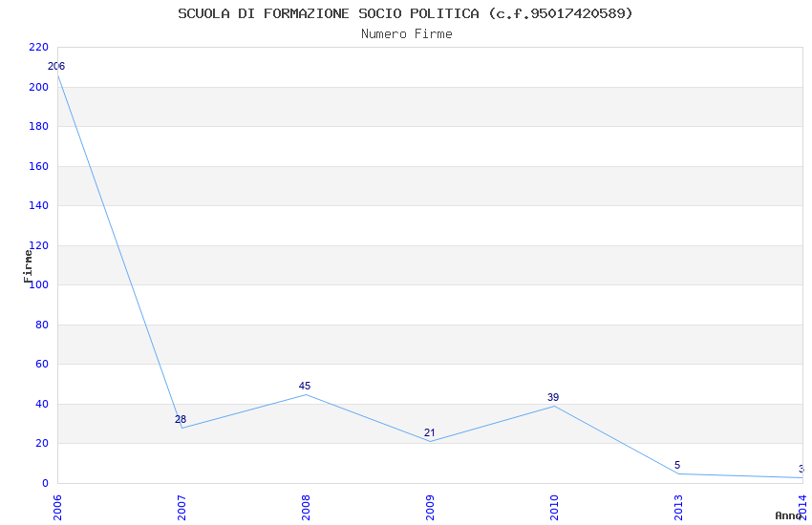Click the y-axis value 40

[x=42, y=404]
